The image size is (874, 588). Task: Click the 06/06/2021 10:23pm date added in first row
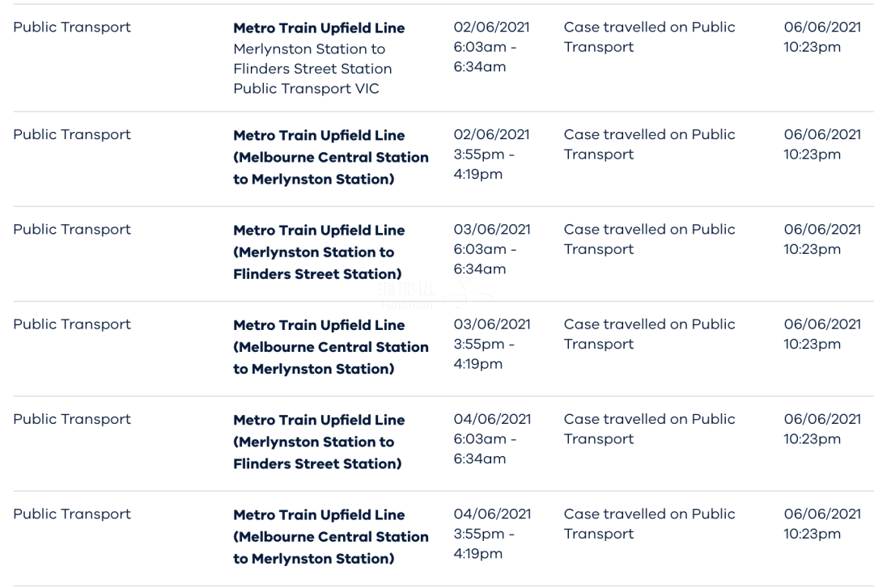pos(822,36)
